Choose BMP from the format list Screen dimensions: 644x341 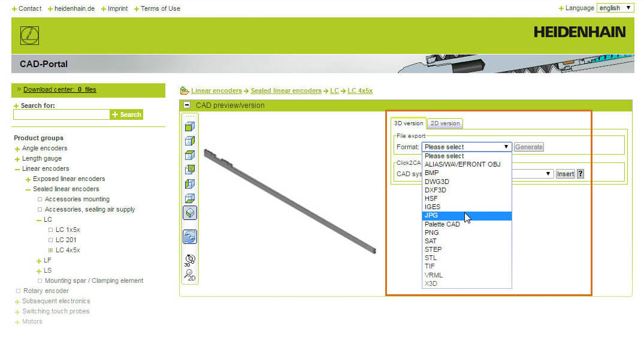pos(467,173)
